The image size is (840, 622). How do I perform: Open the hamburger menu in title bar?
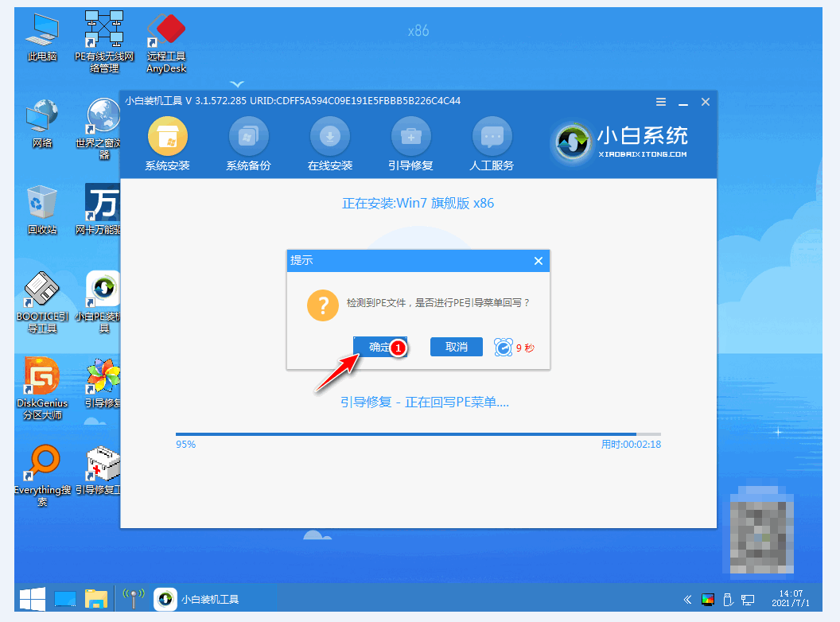coord(661,102)
